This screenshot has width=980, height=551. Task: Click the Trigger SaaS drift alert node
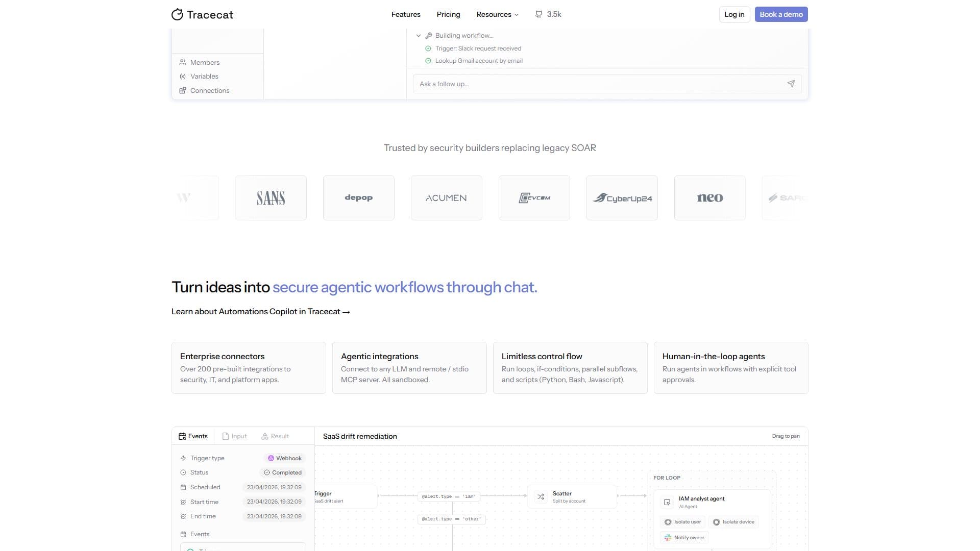pyautogui.click(x=346, y=496)
